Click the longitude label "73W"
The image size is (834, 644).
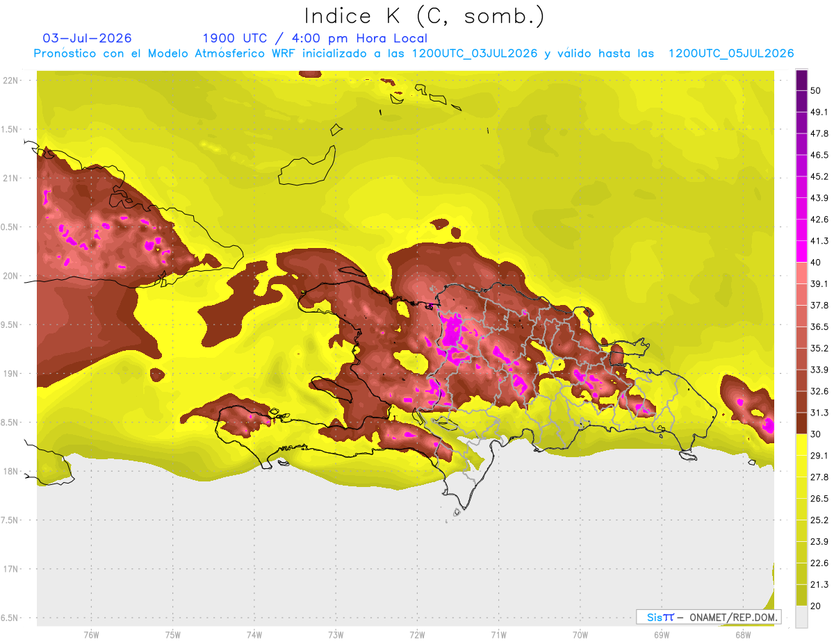pyautogui.click(x=336, y=635)
